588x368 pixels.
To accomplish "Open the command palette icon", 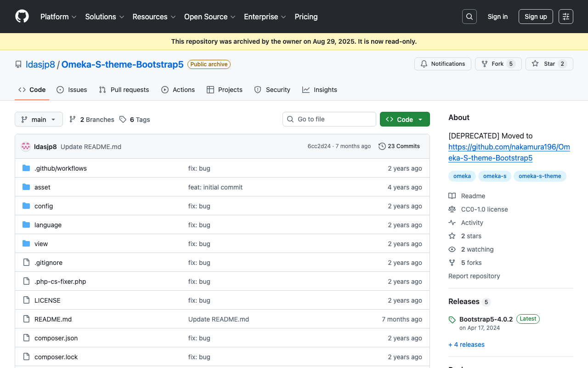I will (x=565, y=16).
